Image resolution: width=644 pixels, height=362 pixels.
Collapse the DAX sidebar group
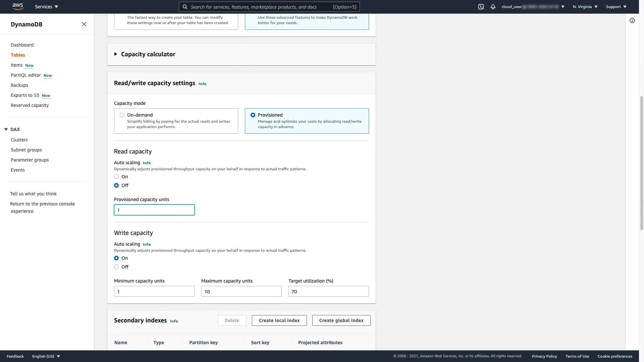(6, 129)
